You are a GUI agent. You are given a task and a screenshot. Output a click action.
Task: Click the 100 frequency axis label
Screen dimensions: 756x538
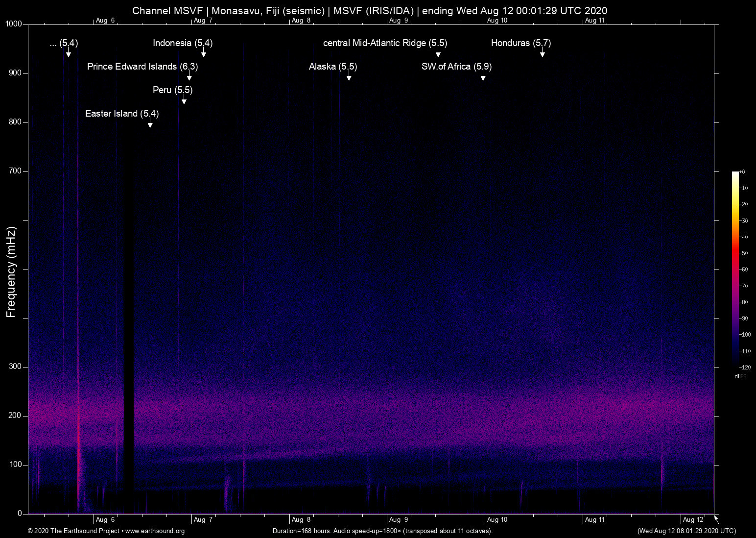pyautogui.click(x=16, y=465)
